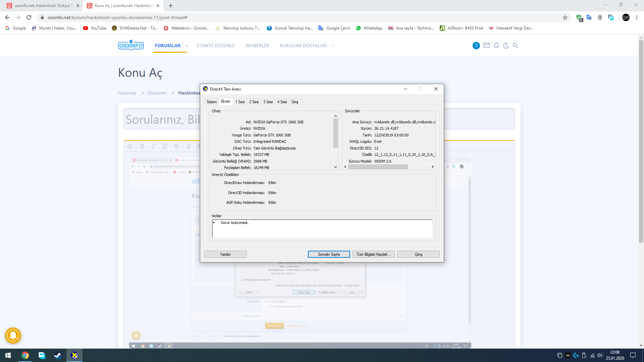The width and height of the screenshot is (644, 362).
Task: Switch to the Giriş tab
Action: click(x=294, y=102)
